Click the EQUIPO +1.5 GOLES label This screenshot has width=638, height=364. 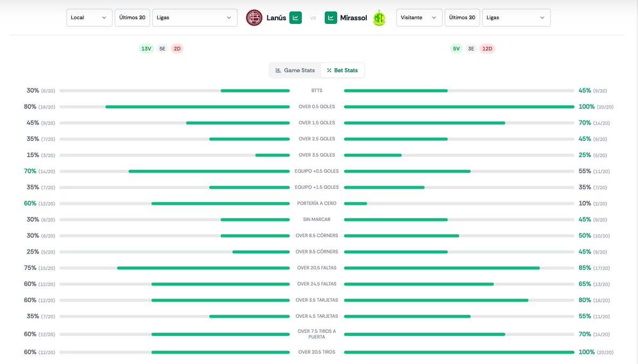317,187
